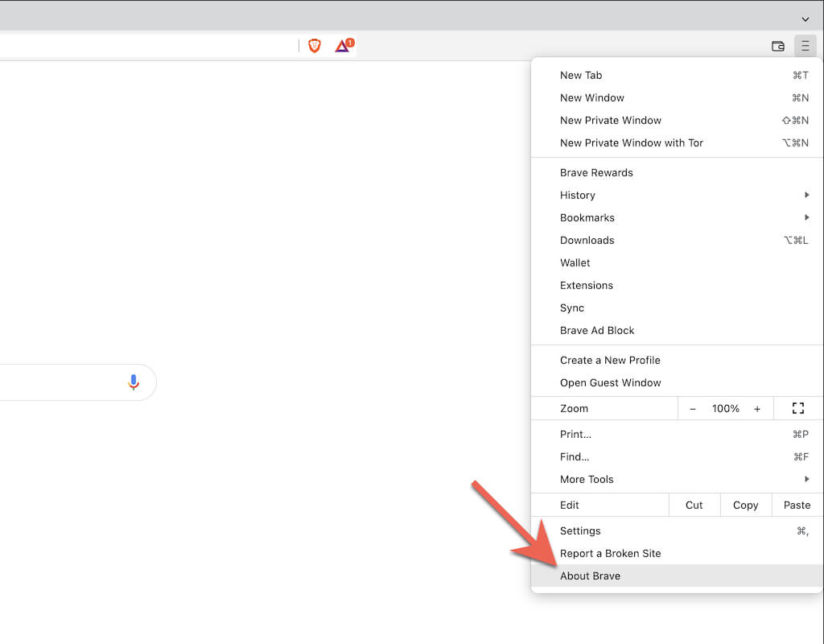Click the Cut button in Edit row
Screen dimensions: 824x644
tap(694, 506)
